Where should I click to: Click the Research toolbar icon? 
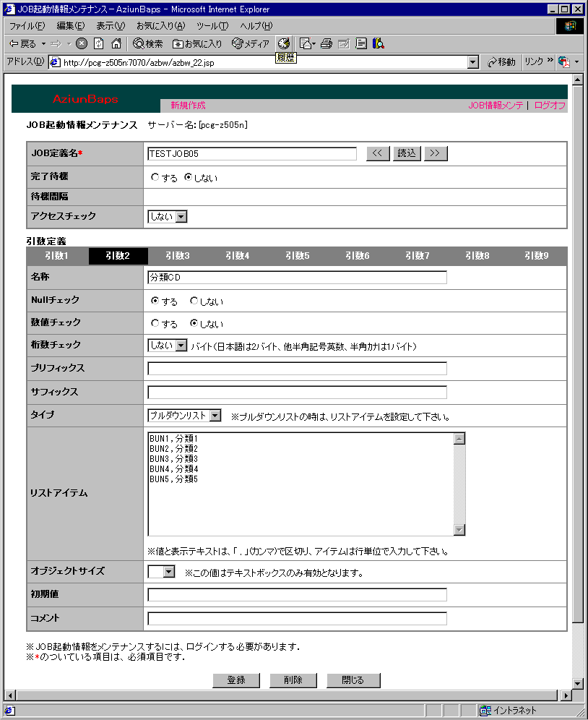(379, 43)
